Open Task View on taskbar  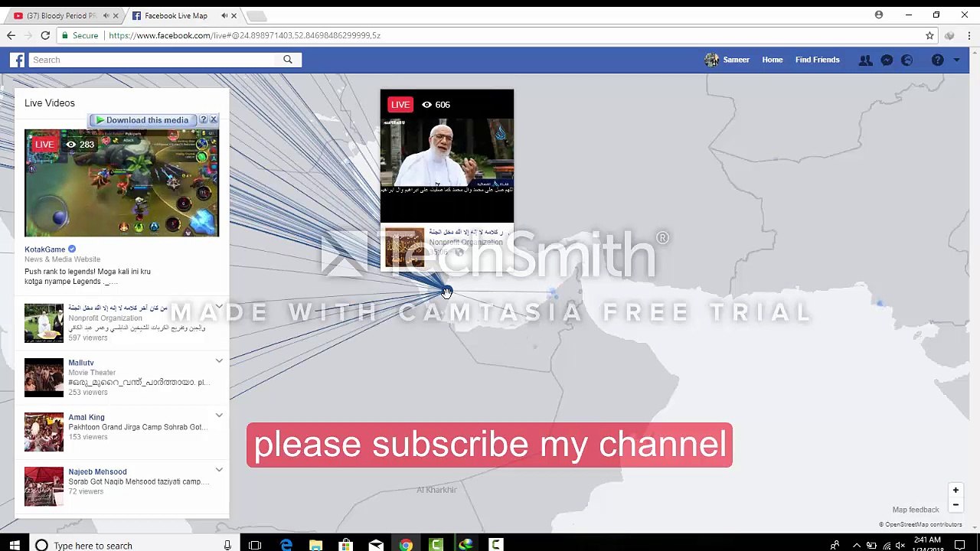tap(255, 545)
